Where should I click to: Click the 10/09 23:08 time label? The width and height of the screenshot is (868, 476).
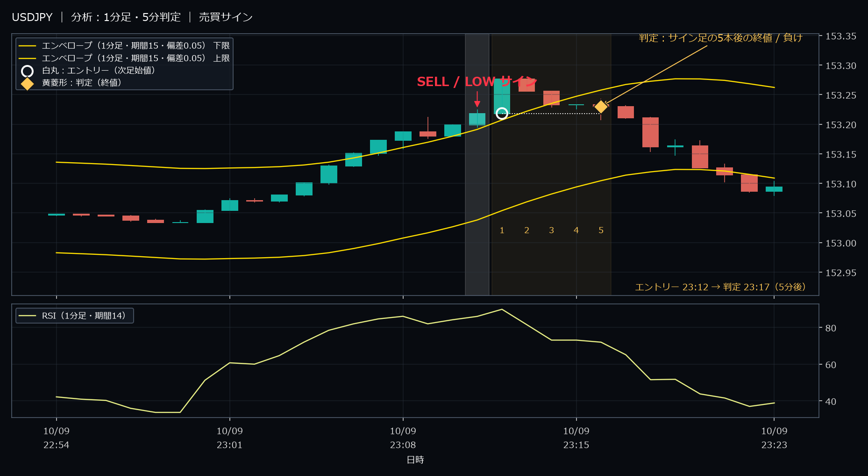tap(403, 438)
